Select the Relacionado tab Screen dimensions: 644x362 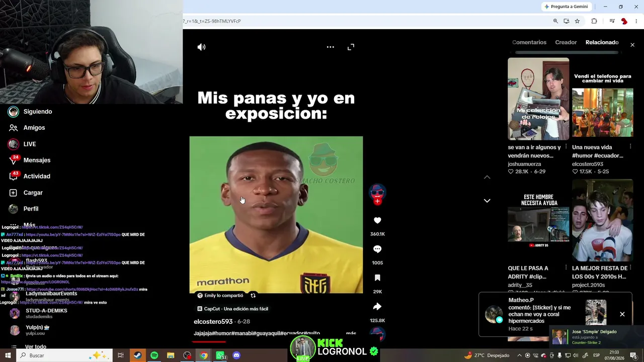[602, 42]
